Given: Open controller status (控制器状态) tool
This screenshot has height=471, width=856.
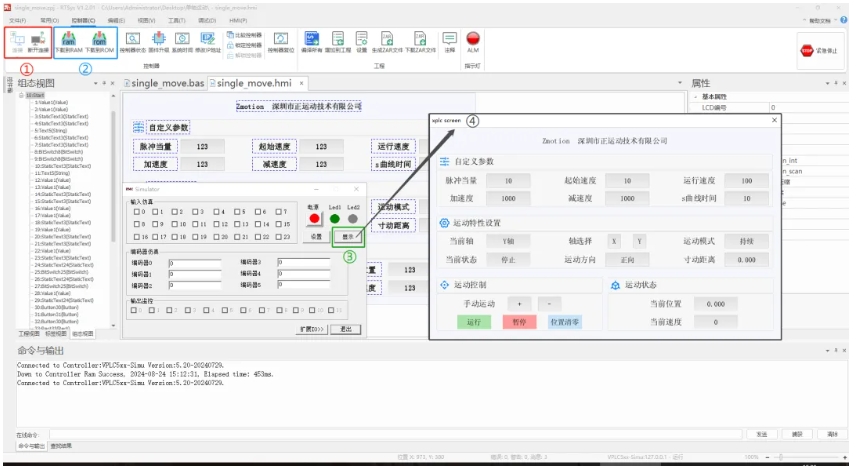Looking at the screenshot, I should click(133, 41).
